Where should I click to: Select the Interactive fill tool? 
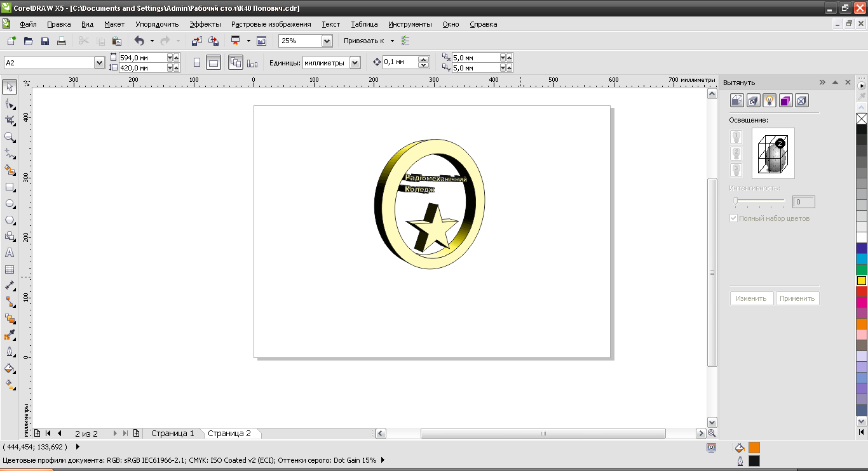coord(10,385)
